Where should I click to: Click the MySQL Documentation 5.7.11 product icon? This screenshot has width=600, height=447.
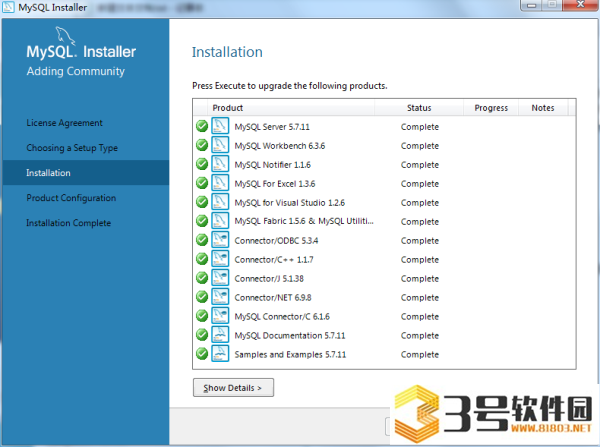coord(220,334)
